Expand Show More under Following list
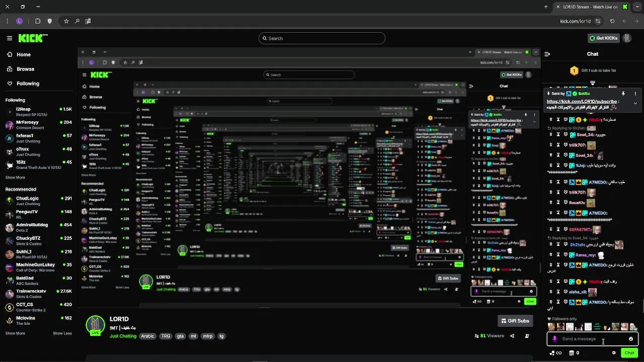Viewport: 644px width, 362px height. coord(15,177)
